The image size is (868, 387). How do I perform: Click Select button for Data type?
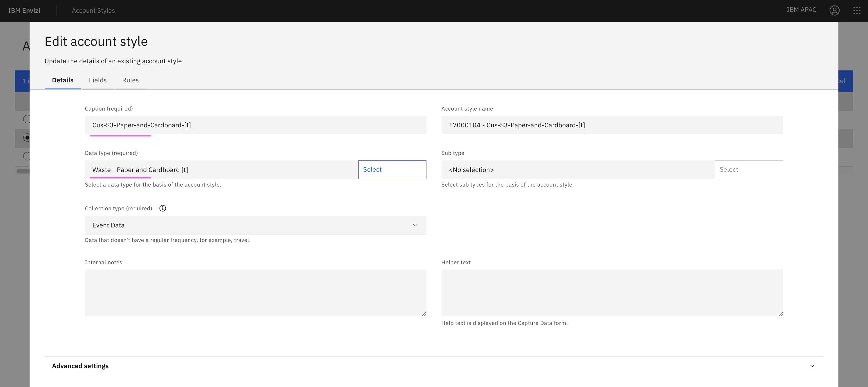(392, 170)
